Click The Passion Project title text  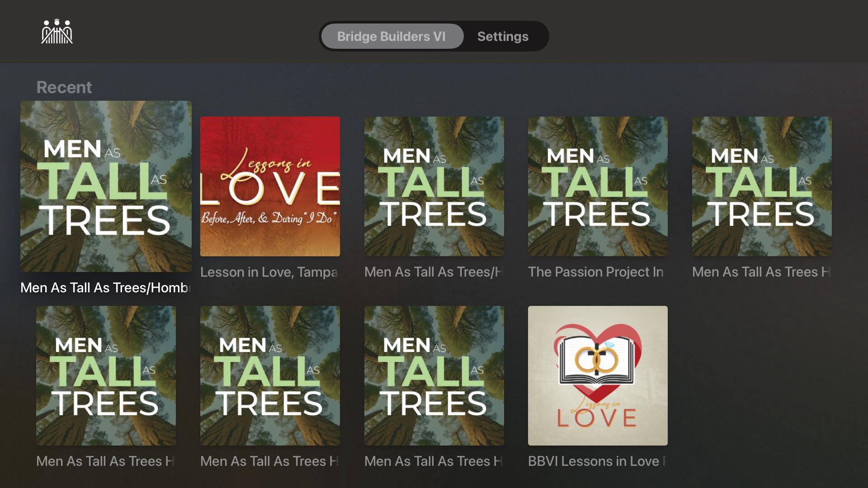click(x=596, y=272)
